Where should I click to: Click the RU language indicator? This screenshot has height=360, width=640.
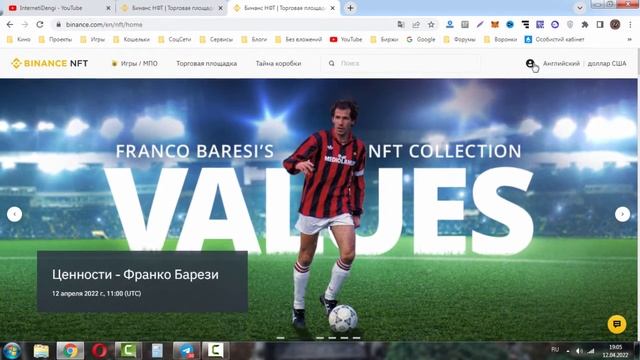[x=555, y=350]
